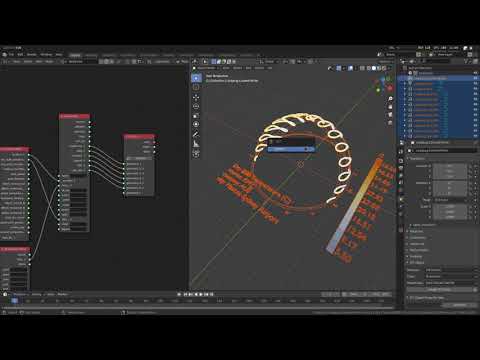The height and width of the screenshot is (360, 480).
Task: Open the Window menu
Action: 46,55
